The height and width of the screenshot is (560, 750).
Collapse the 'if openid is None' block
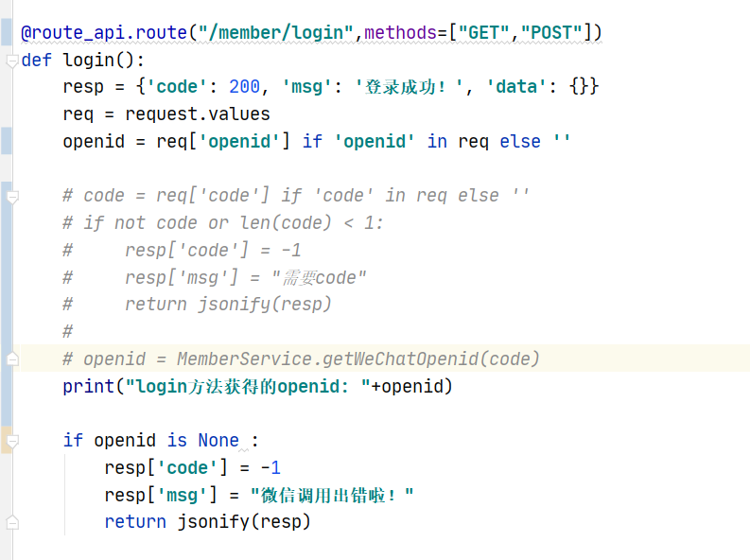[12, 441]
